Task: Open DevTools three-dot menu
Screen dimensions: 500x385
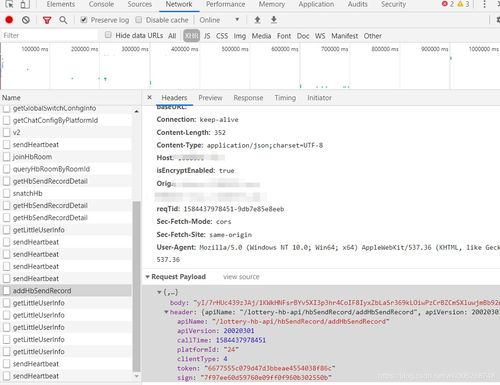Action: 484,4
